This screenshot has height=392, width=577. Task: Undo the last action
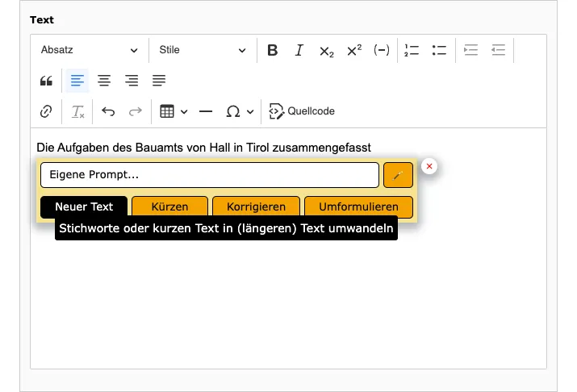point(108,111)
